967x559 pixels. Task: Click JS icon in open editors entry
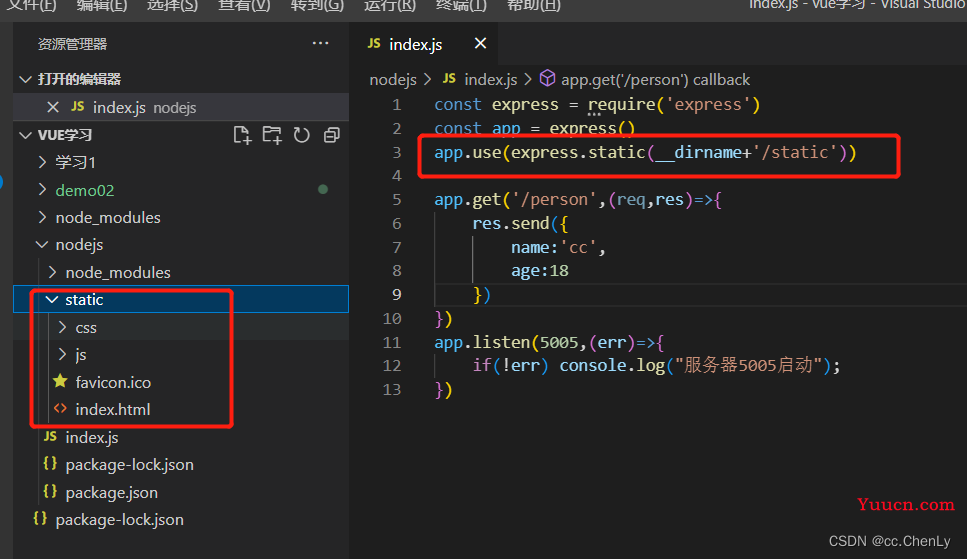78,107
